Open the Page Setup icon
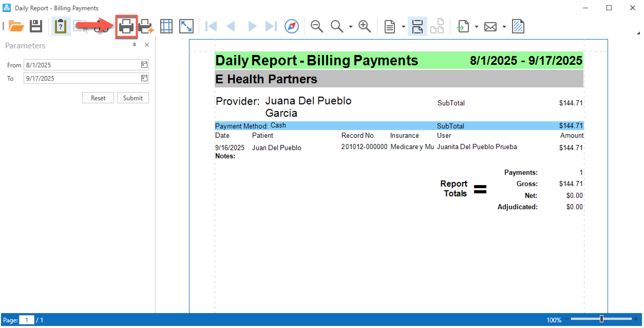Image resolution: width=644 pixels, height=328 pixels. tap(166, 26)
